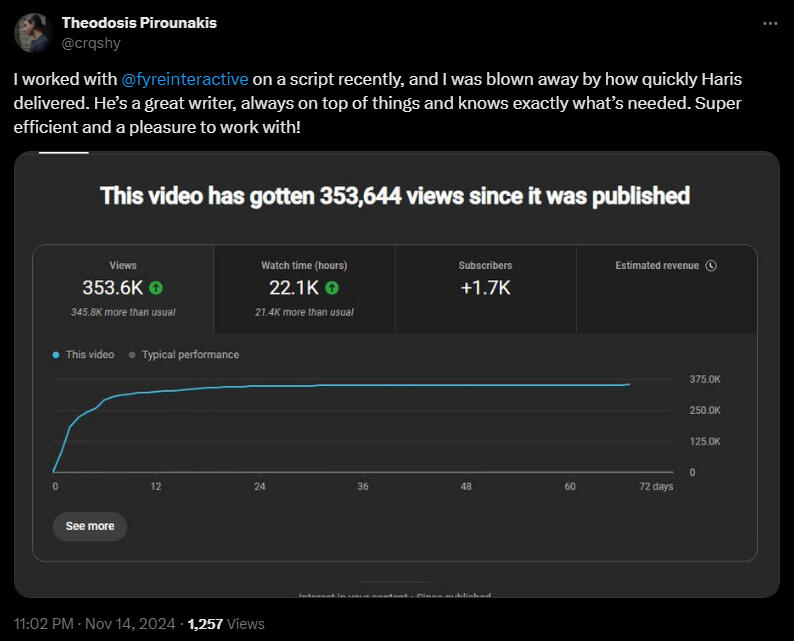Screen dimensions: 794x641
Task: Click the 72 days mark on chart axis
Action: coord(656,487)
